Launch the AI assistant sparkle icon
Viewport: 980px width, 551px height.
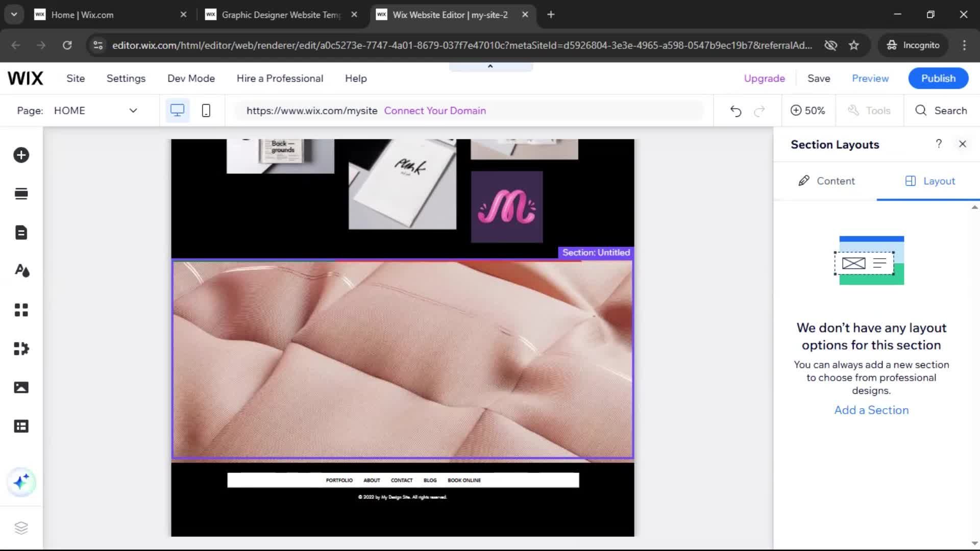[21, 482]
